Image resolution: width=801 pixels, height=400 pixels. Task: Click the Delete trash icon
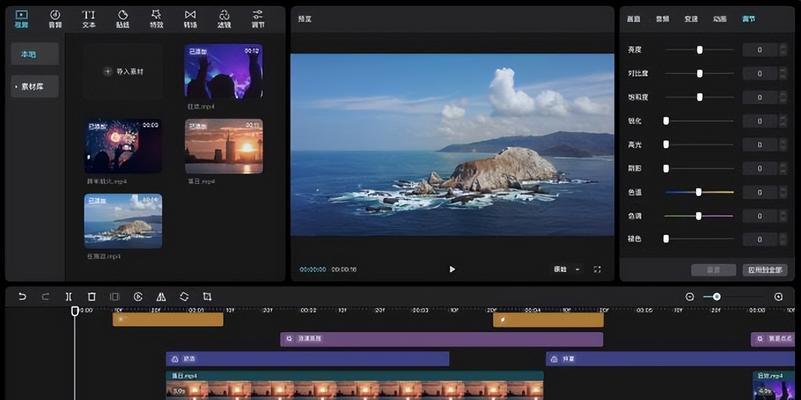[x=91, y=296]
